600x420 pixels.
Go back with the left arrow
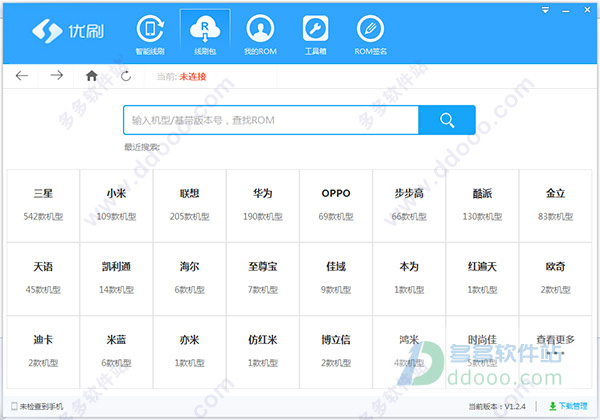(x=22, y=76)
